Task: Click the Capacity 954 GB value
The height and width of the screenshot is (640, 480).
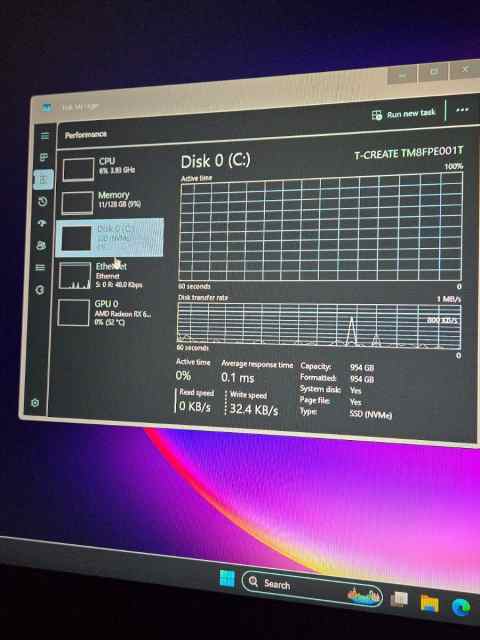Action: (362, 367)
